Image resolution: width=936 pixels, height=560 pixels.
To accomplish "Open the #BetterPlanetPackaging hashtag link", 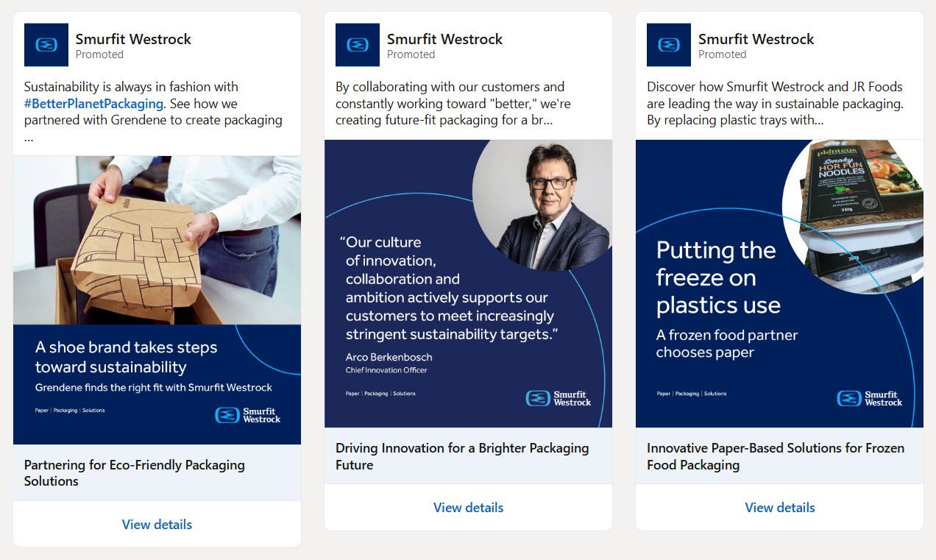I will (93, 104).
